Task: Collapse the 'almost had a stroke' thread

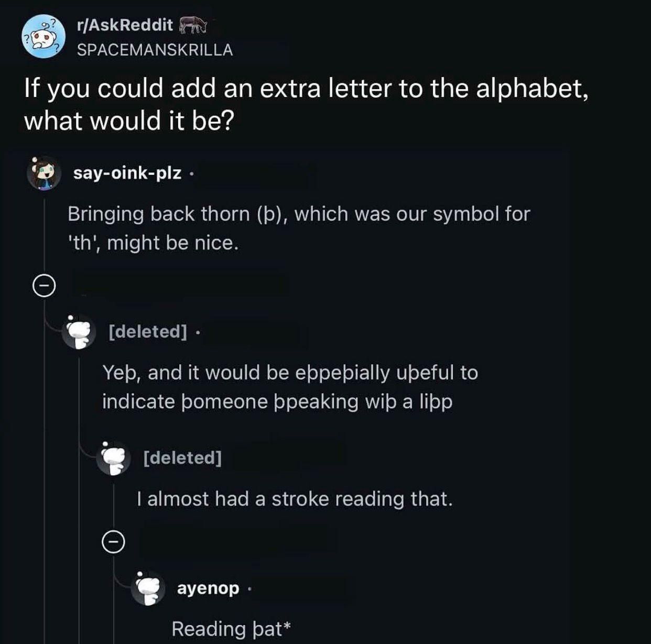Action: pyautogui.click(x=113, y=542)
